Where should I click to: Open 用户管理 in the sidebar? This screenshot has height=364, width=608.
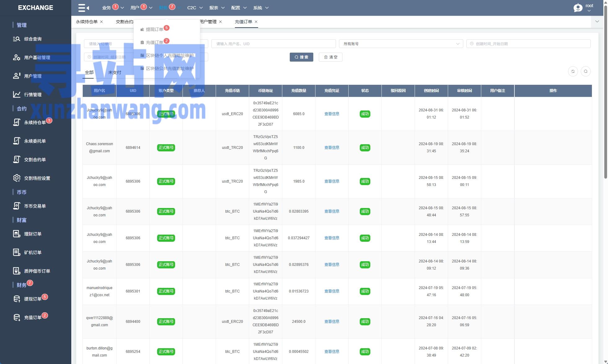pos(33,76)
